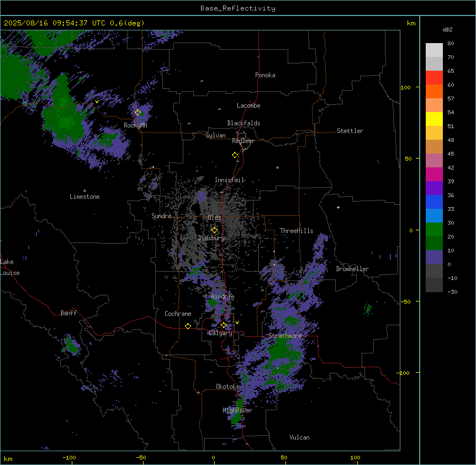Pick the darkest gray -10 to -30 swatch

pyautogui.click(x=434, y=285)
